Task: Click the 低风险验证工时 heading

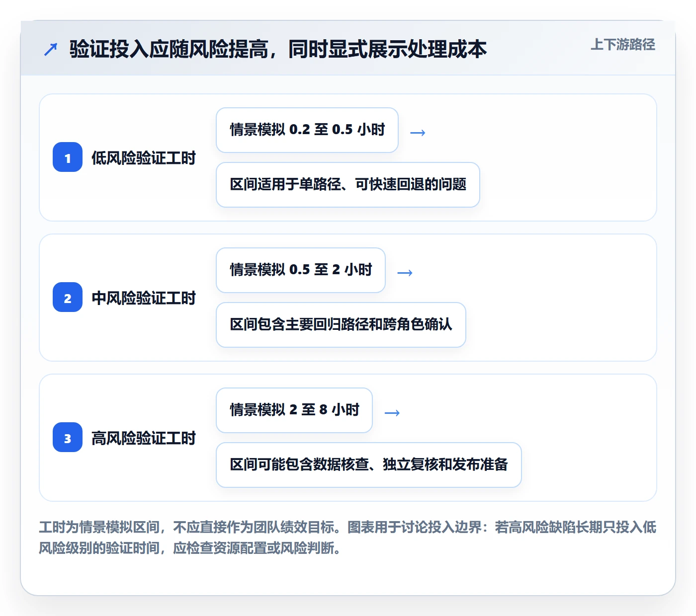Action: 144,158
